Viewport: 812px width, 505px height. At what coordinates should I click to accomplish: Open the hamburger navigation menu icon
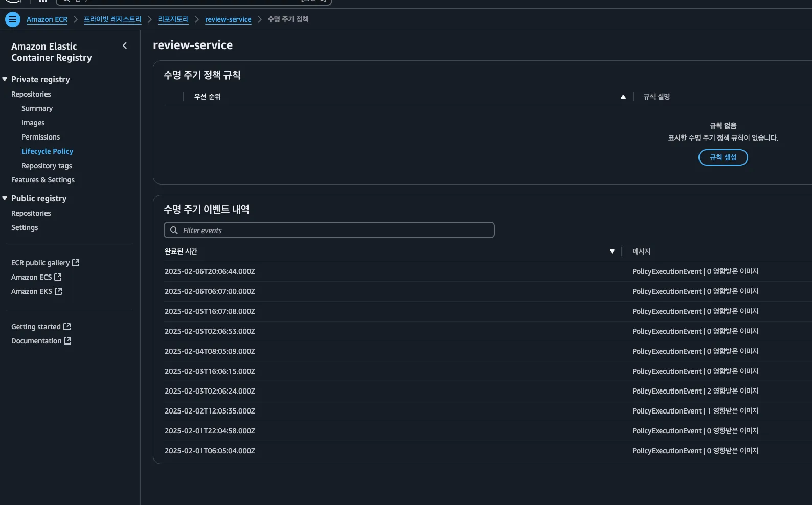[x=13, y=19]
